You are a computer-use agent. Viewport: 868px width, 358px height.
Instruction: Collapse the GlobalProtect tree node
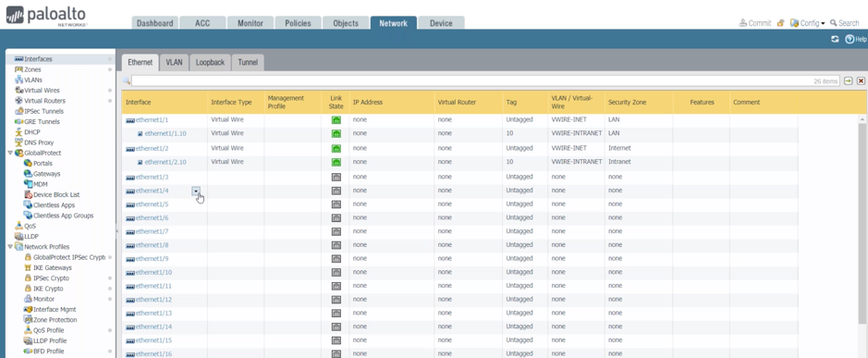pyautogui.click(x=10, y=153)
